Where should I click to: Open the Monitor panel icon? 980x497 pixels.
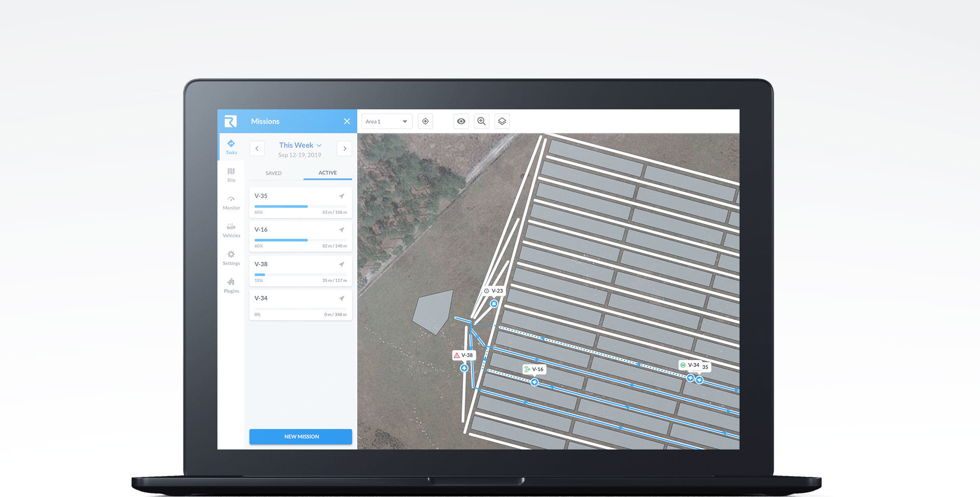tap(231, 202)
